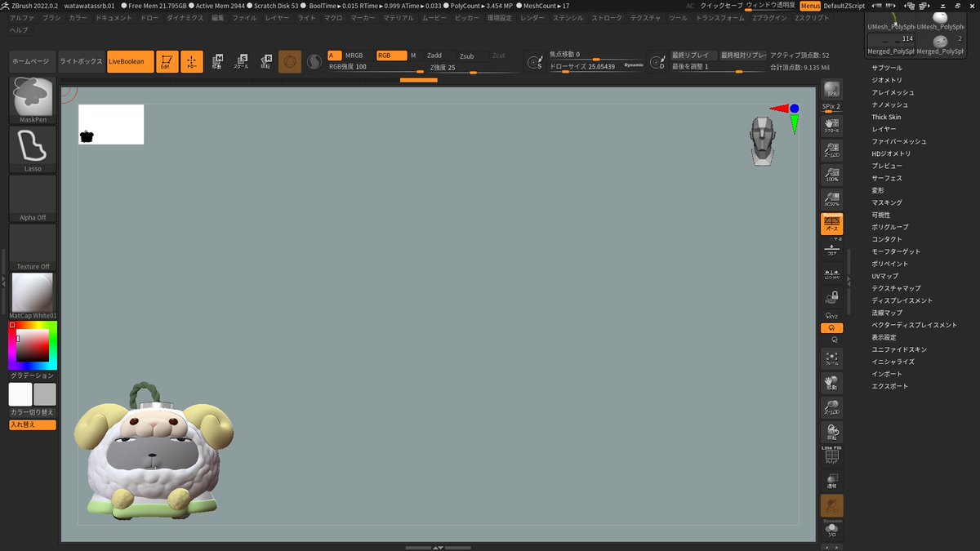Expand the ArrayMesh (アレイメッシュ) section
Image resolution: width=980 pixels, height=551 pixels.
[893, 92]
